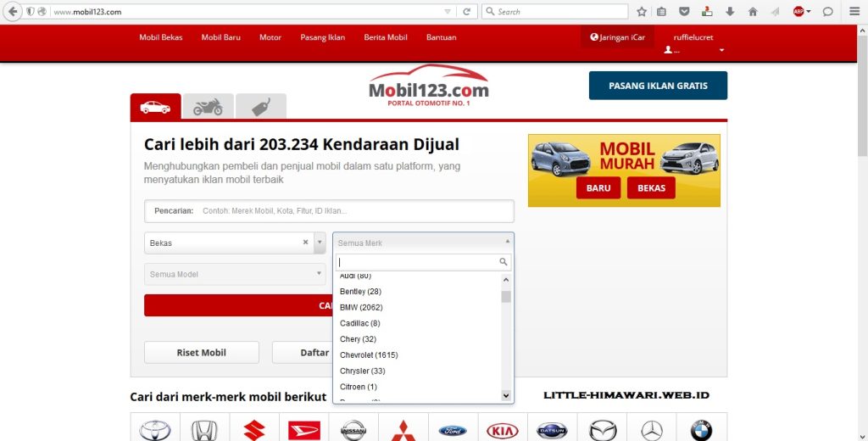The width and height of the screenshot is (868, 441).
Task: Click the Toyota brand logo
Action: [155, 429]
